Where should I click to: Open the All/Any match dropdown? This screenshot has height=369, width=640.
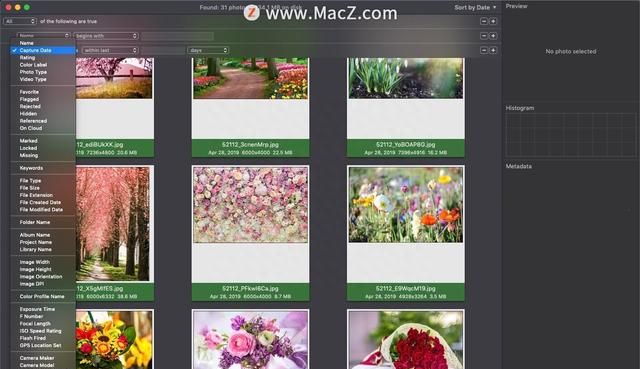click(x=20, y=21)
